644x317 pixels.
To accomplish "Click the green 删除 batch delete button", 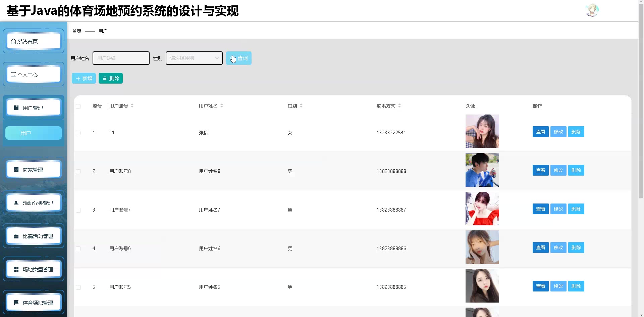I will click(111, 78).
